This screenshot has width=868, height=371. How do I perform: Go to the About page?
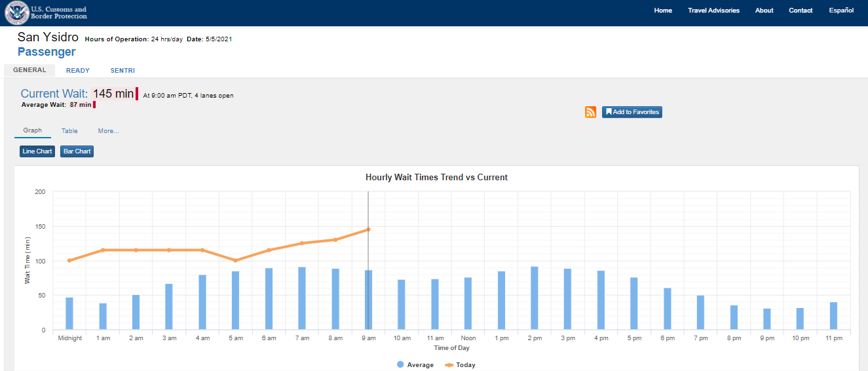[x=764, y=10]
